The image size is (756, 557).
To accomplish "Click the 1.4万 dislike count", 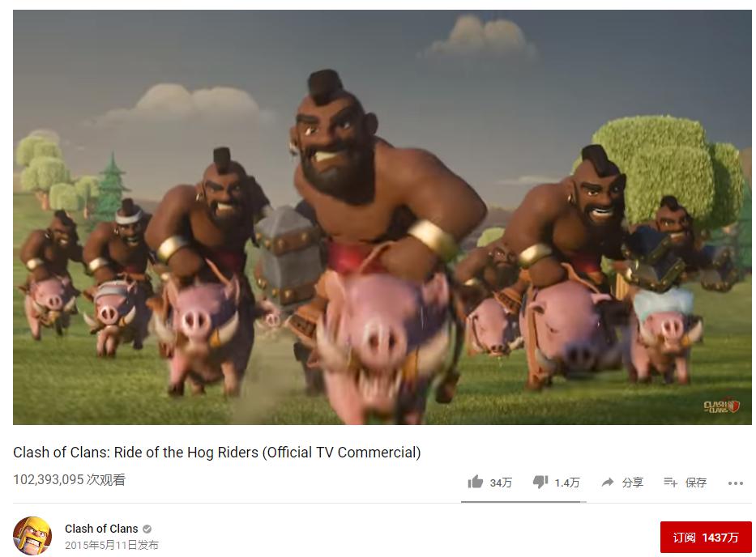I will [567, 483].
